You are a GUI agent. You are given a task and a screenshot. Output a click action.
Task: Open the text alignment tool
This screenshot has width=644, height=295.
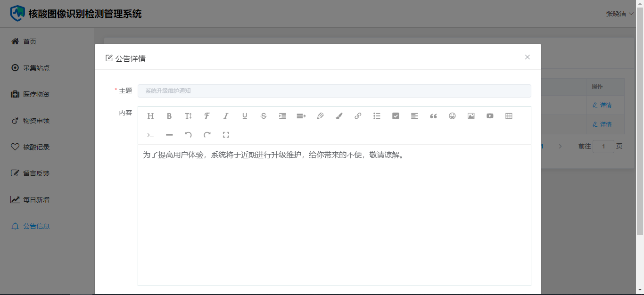click(x=414, y=116)
